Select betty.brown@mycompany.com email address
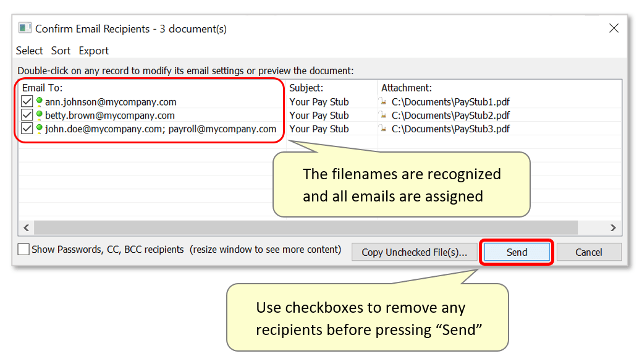This screenshot has width=642, height=364. (x=110, y=116)
